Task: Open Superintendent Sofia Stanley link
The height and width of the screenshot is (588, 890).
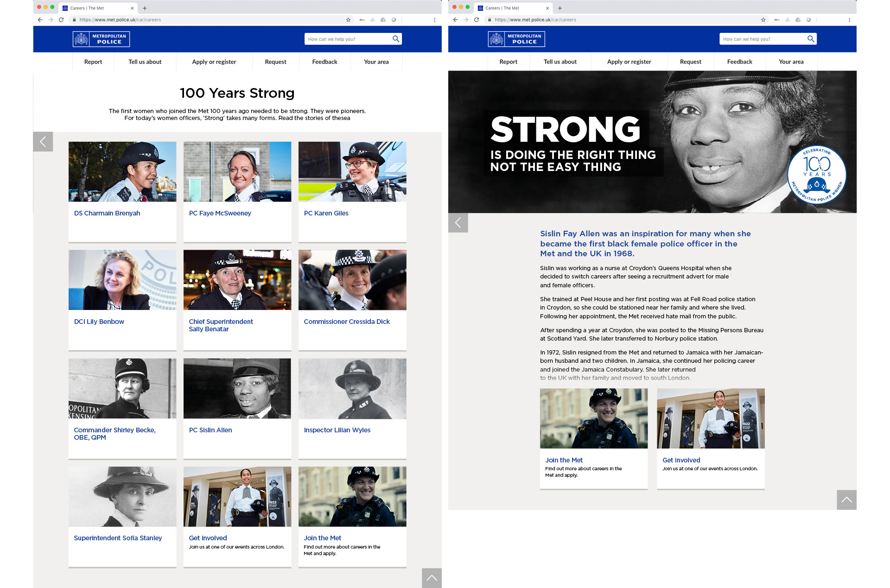Action: [x=118, y=538]
